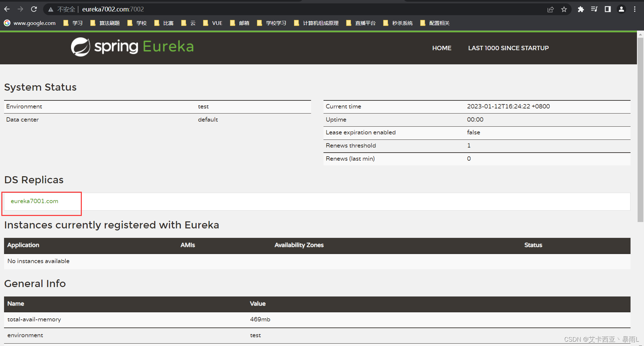Open the 直播平台 bookmark folder
The width and height of the screenshot is (644, 346).
pyautogui.click(x=361, y=23)
